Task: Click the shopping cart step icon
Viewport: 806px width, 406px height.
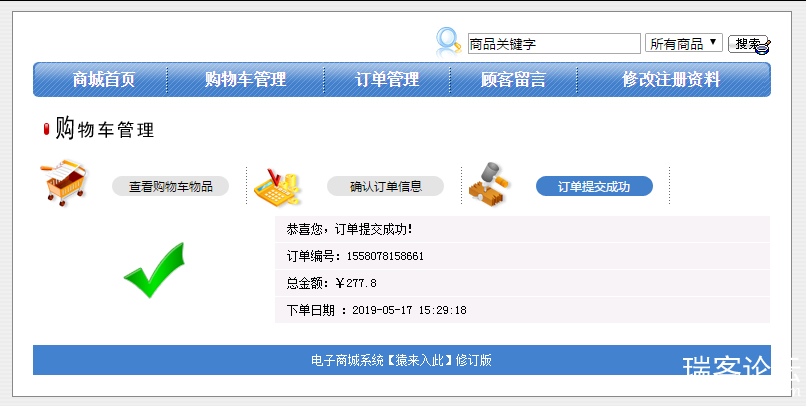Action: (x=66, y=183)
